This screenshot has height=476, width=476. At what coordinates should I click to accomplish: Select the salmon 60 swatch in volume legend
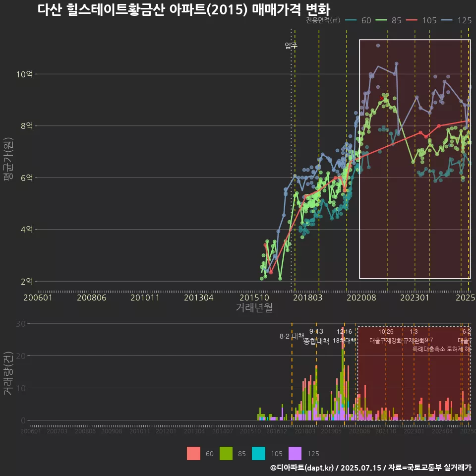point(193,454)
